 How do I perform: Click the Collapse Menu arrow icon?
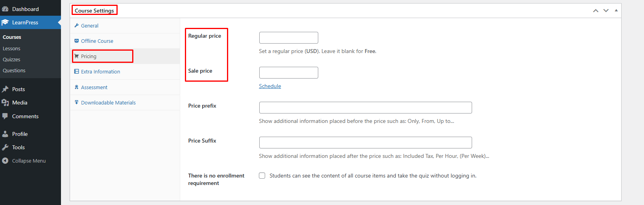point(5,161)
